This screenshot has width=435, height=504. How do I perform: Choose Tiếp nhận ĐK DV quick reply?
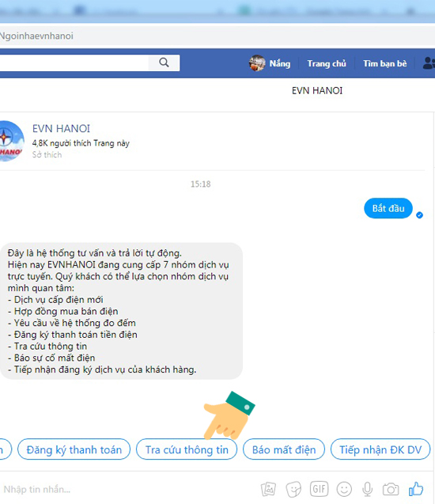380,449
